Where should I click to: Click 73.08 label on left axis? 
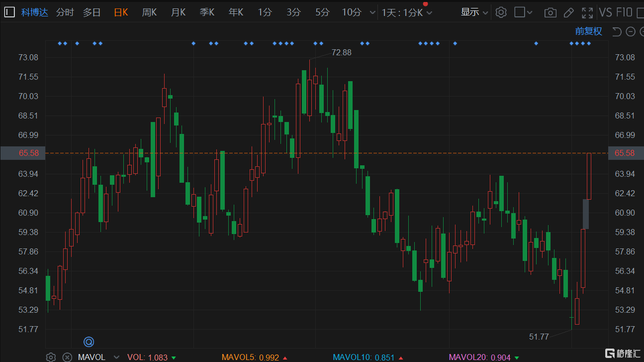(x=28, y=57)
